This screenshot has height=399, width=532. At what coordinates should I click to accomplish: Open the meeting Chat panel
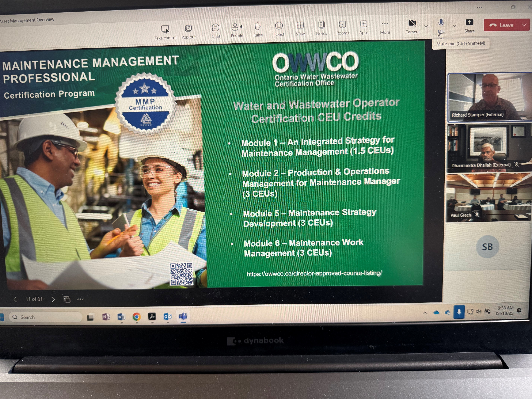216,31
